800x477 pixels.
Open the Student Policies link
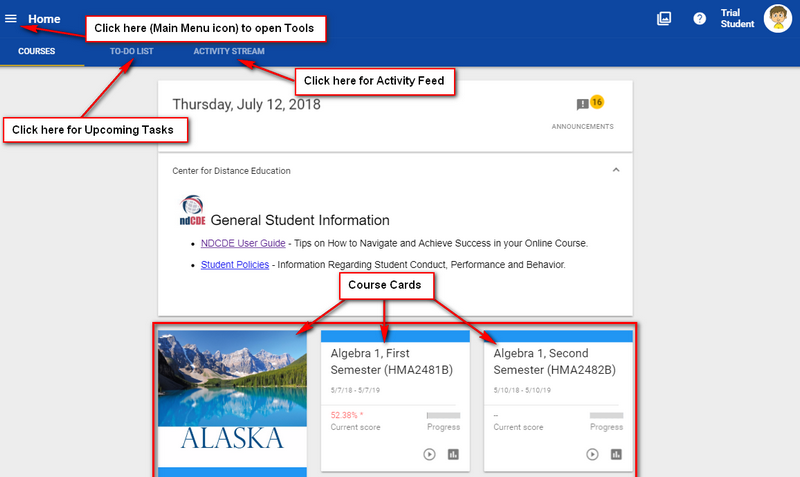[234, 265]
